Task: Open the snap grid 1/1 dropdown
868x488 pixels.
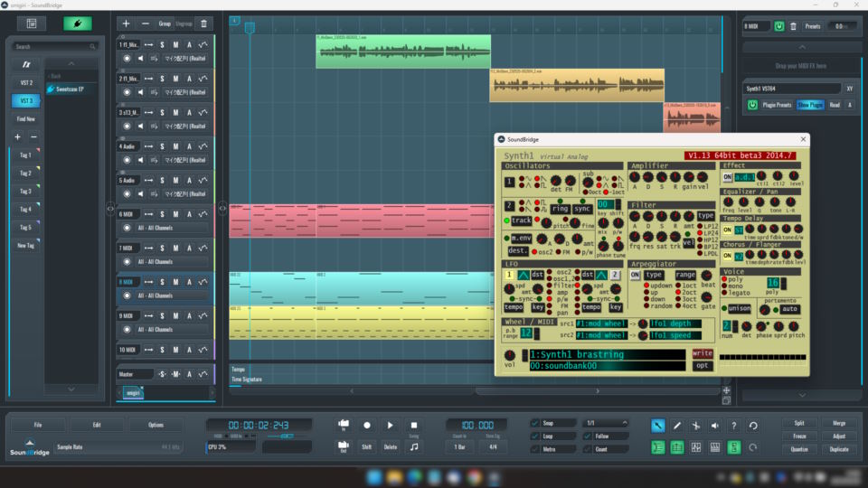Action: tap(606, 423)
